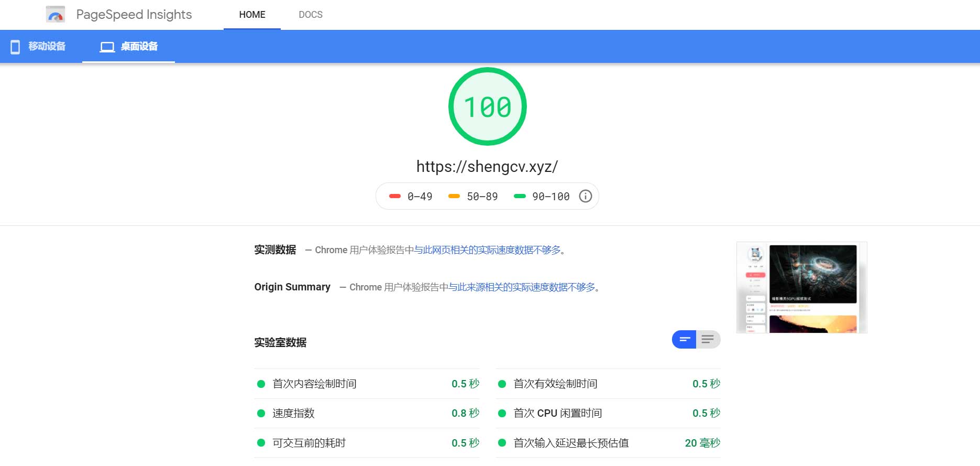This screenshot has height=466, width=980.
Task: Open the score legend info icon
Action: pos(586,196)
